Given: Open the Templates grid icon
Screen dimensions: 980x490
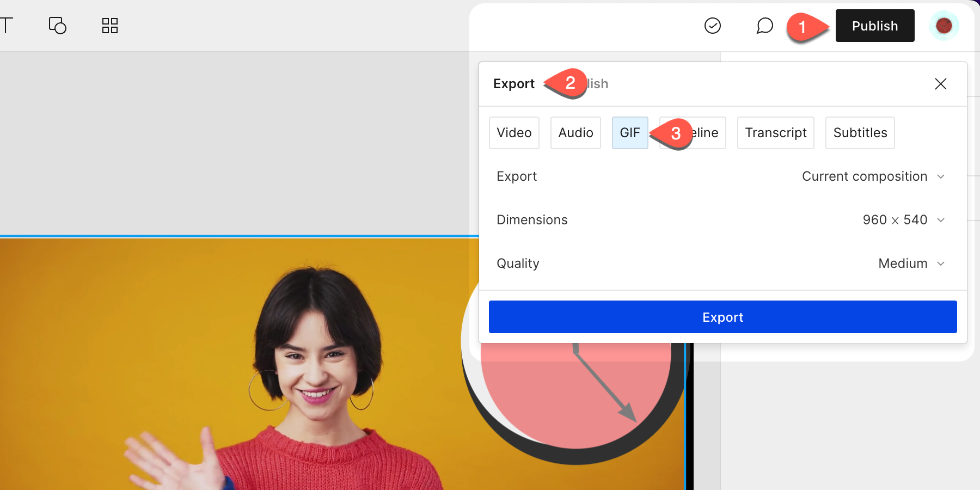Looking at the screenshot, I should [x=110, y=26].
